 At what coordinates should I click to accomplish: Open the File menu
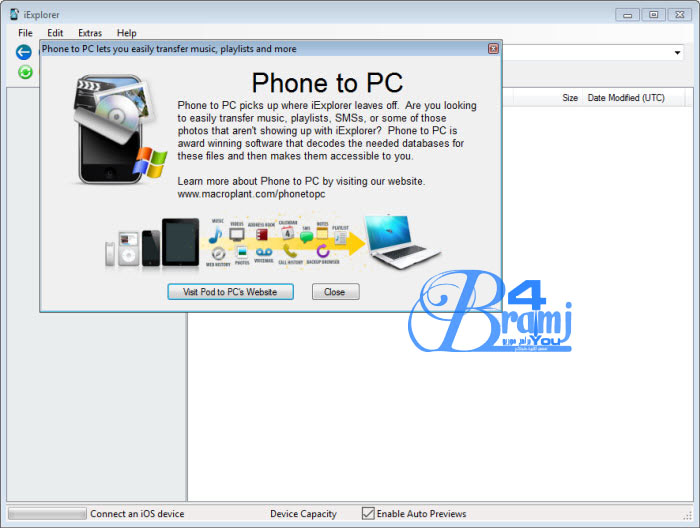pos(25,33)
